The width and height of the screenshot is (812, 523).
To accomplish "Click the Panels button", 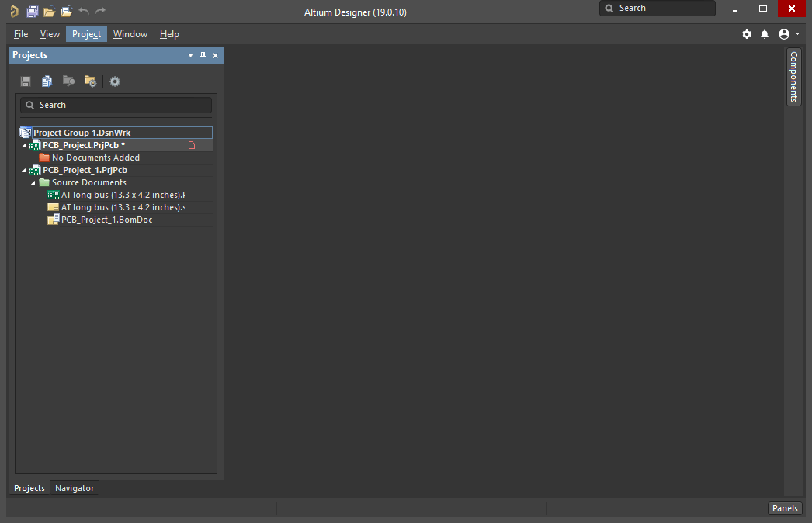I will 785,508.
